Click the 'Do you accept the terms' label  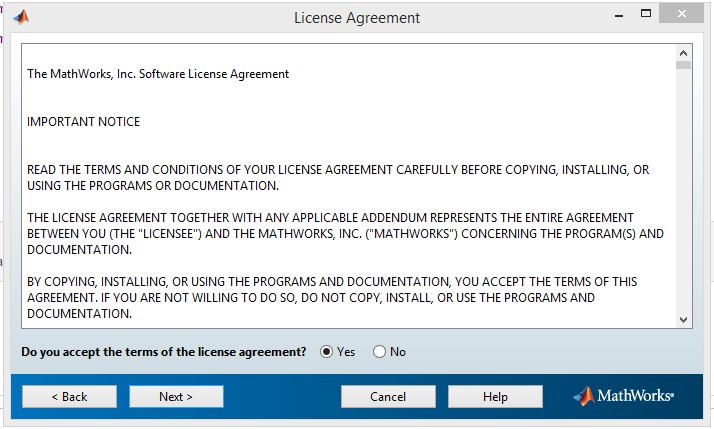click(163, 352)
